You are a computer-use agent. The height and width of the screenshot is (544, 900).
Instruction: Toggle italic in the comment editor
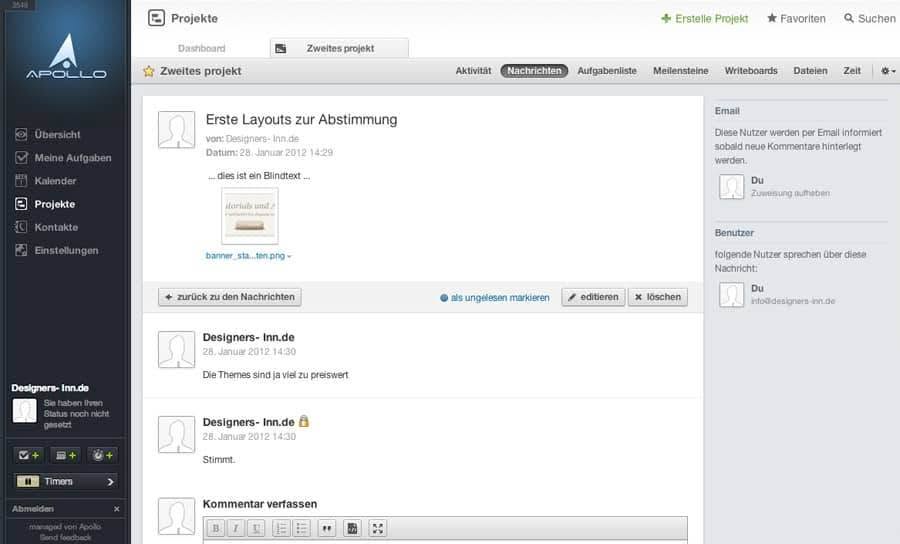(236, 528)
